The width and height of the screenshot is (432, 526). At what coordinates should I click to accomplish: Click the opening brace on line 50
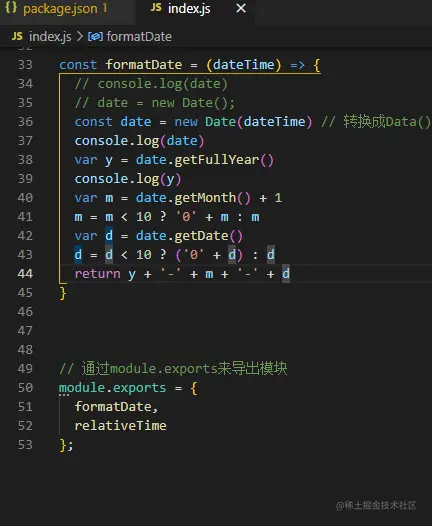tap(194, 388)
